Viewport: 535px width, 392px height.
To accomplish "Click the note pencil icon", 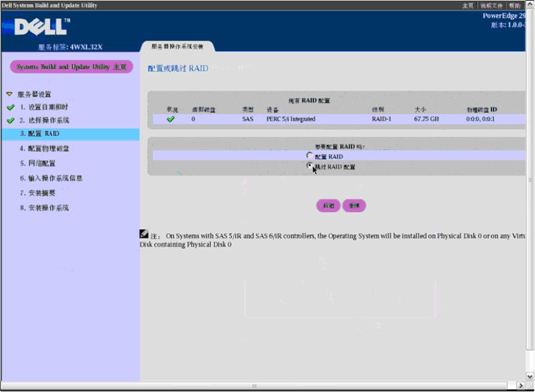I will pyautogui.click(x=144, y=234).
